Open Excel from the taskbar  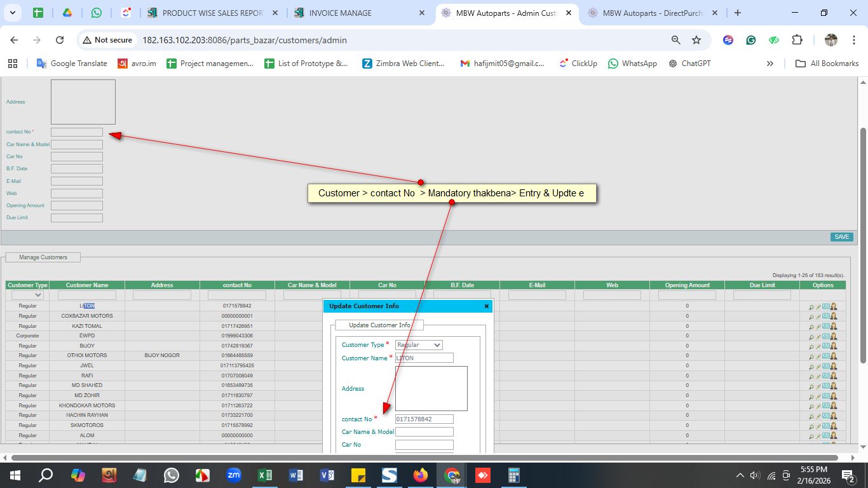(265, 475)
